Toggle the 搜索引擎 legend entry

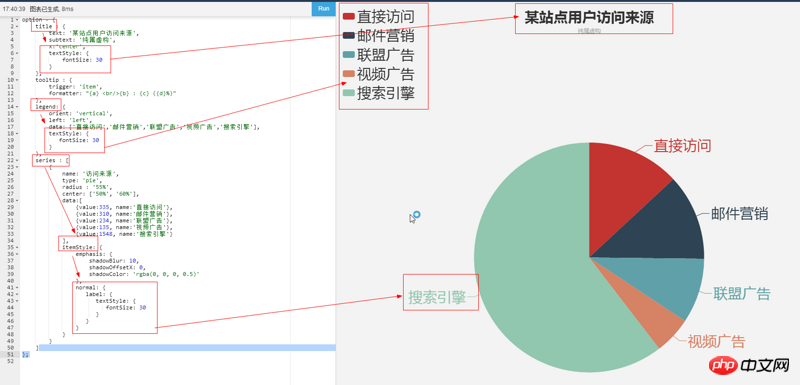coord(378,93)
